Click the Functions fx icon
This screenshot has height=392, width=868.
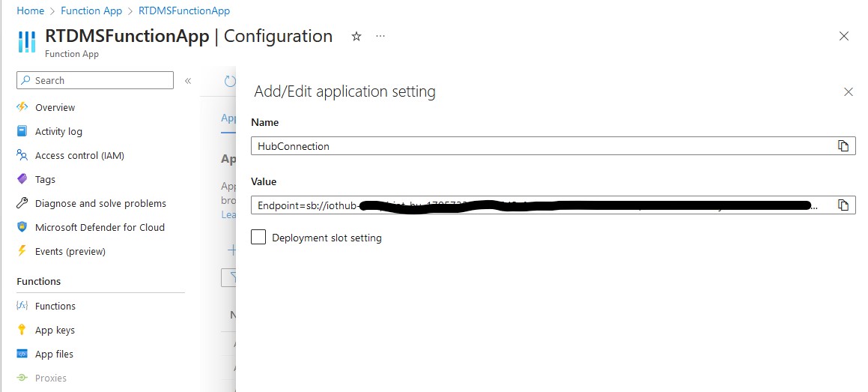pyautogui.click(x=22, y=306)
